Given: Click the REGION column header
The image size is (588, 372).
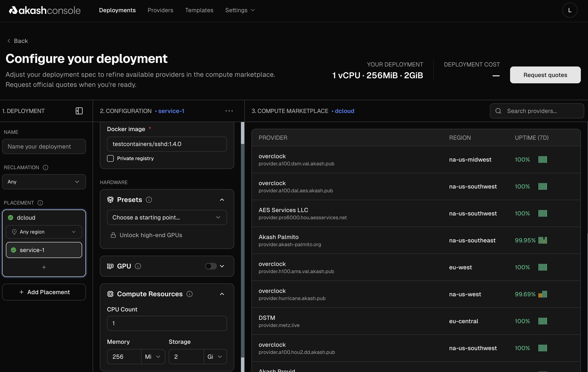Looking at the screenshot, I should click(460, 138).
